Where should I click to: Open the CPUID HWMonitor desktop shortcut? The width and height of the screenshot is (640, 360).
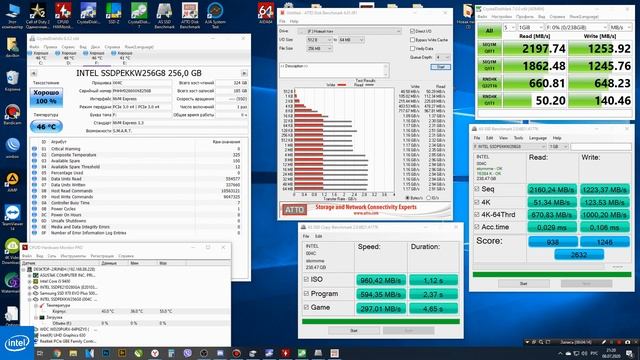tap(63, 16)
